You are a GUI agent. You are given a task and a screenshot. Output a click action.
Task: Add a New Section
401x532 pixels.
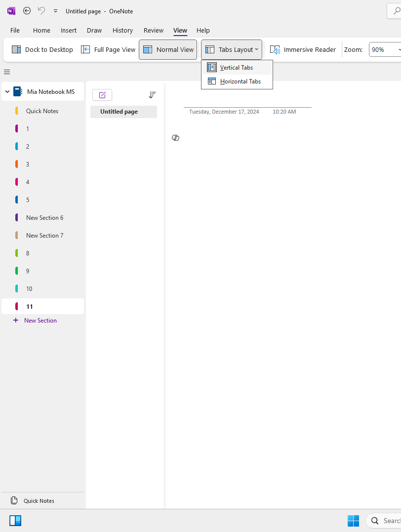coord(35,320)
